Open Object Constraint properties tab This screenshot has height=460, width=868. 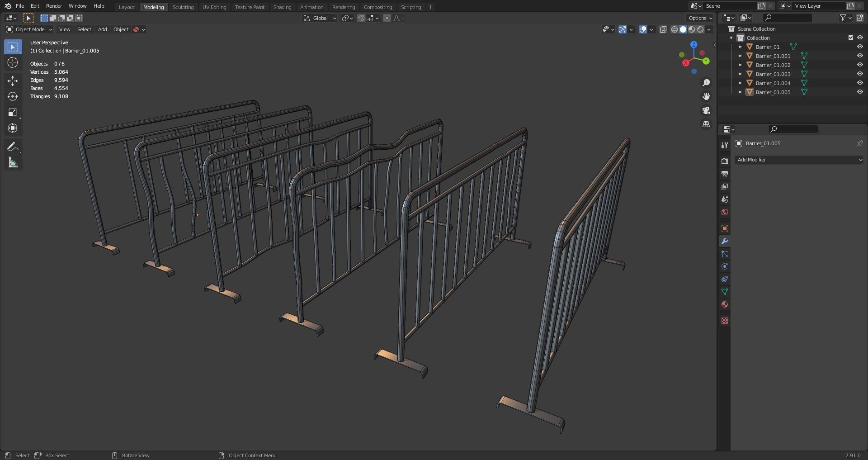pyautogui.click(x=725, y=279)
